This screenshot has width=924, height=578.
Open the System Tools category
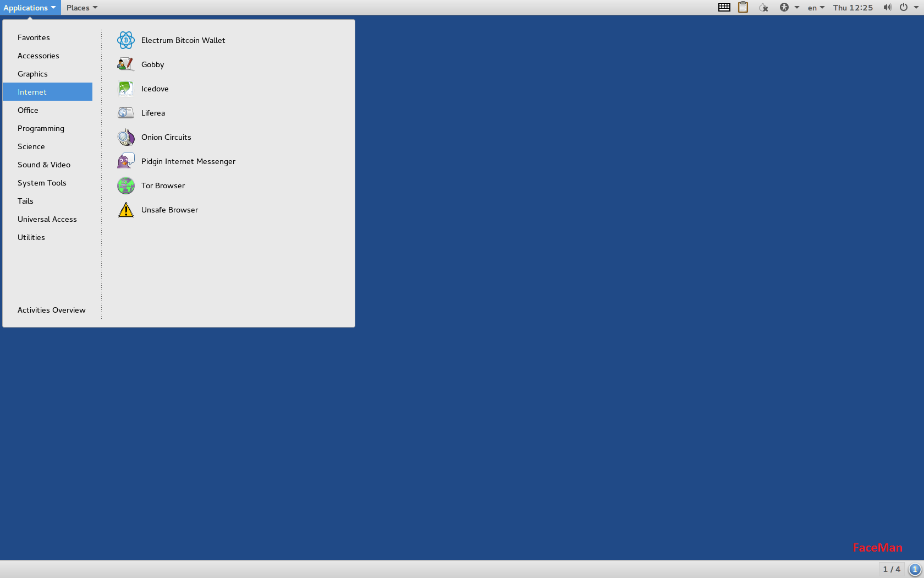coord(47,183)
